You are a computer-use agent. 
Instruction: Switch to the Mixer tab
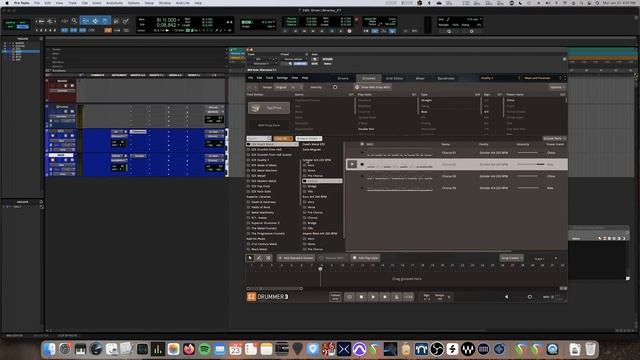pyautogui.click(x=420, y=78)
